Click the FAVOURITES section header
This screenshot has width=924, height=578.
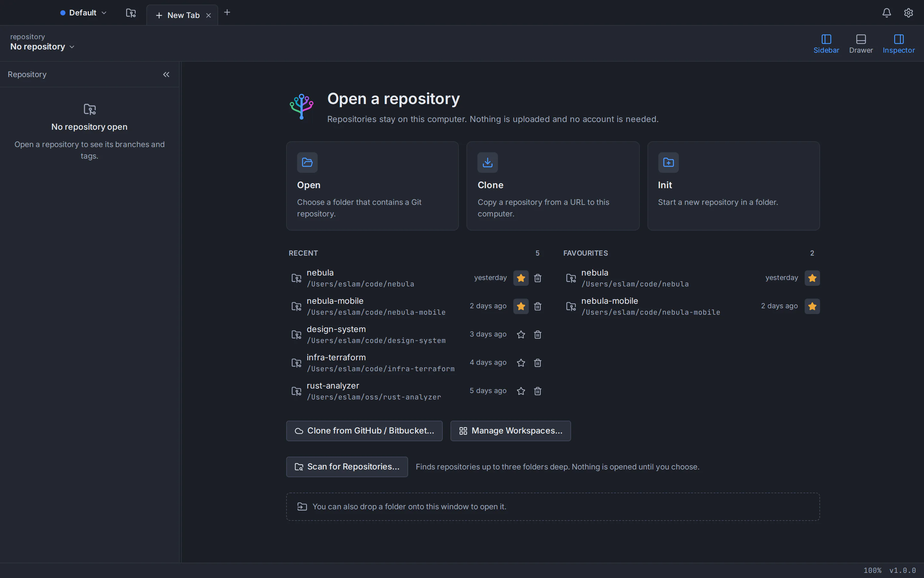click(585, 253)
